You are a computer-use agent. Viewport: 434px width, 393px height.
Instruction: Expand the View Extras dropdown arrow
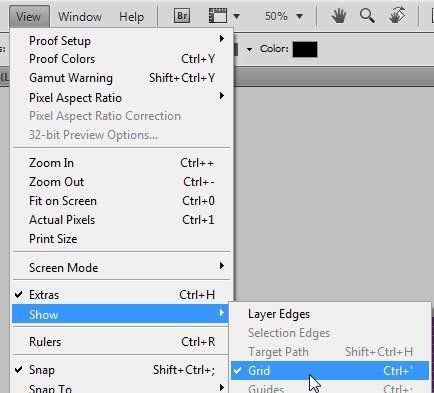[236, 16]
